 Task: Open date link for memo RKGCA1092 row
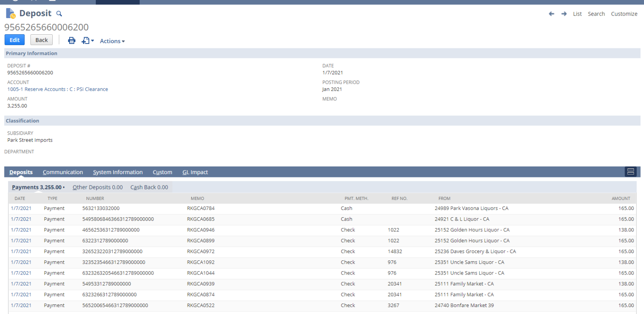coord(21,262)
